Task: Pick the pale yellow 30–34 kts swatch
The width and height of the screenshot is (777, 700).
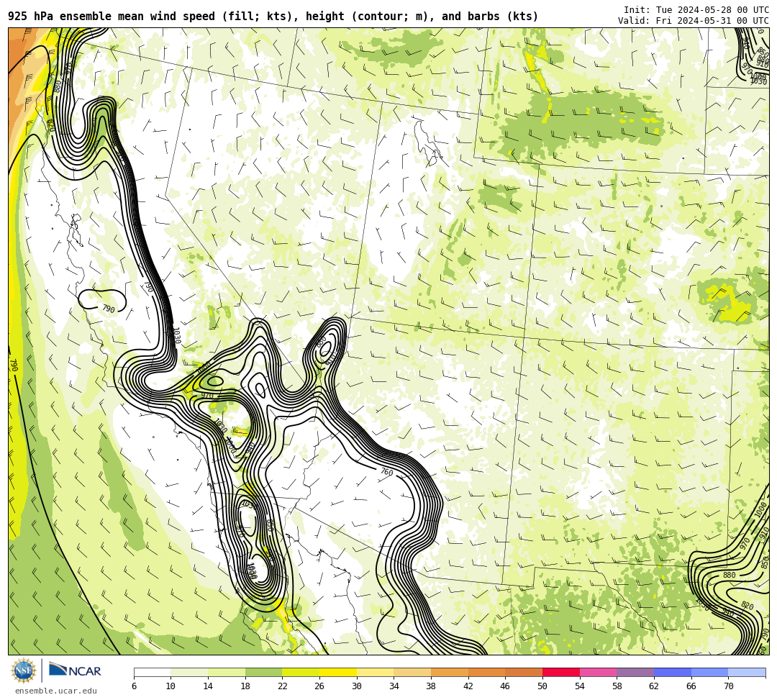Action: click(x=375, y=672)
